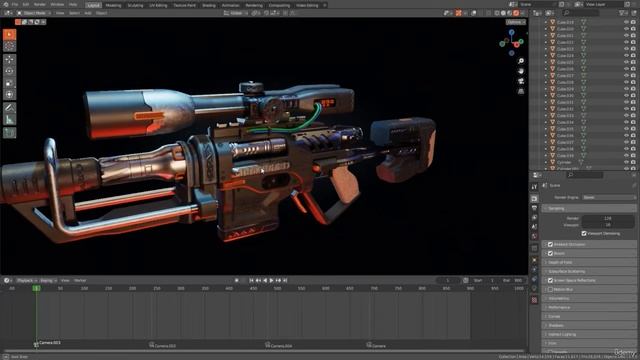Screen dimensions: 640x360
Task: Open the Render properties tab
Action: [534, 198]
